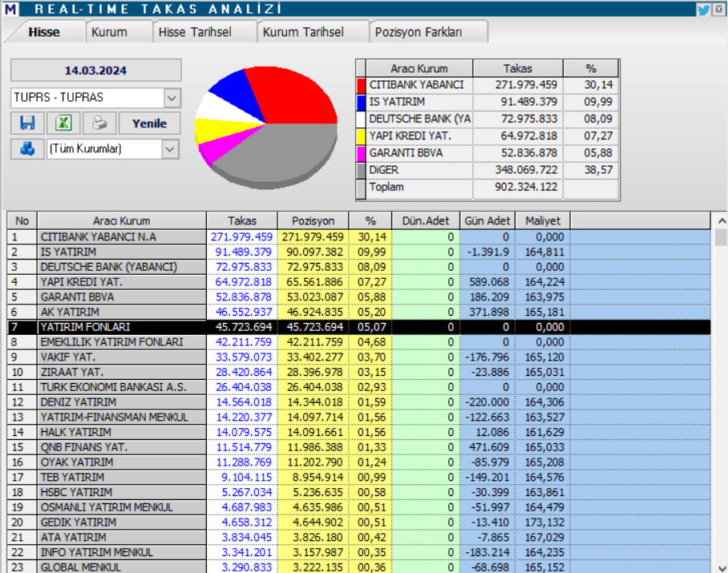
Task: Click the printer icon
Action: [98, 123]
